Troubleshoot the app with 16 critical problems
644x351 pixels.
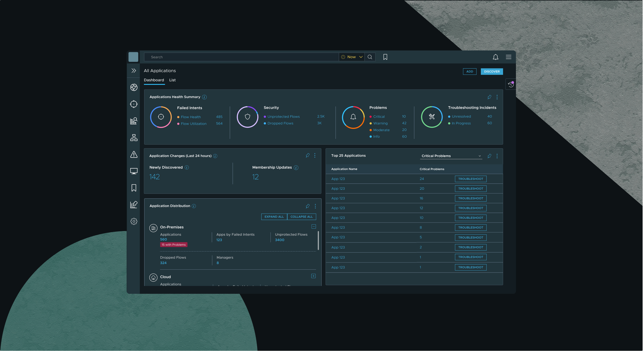pyautogui.click(x=471, y=198)
